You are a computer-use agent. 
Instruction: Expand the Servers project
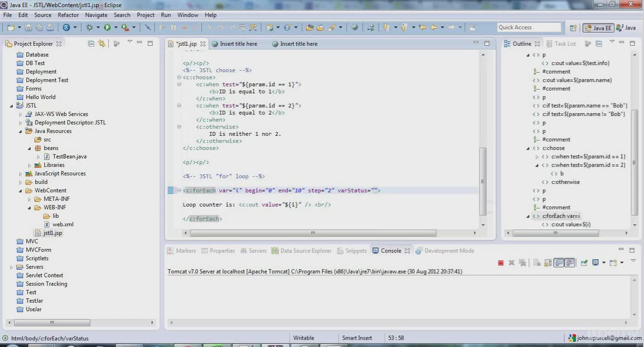(12, 267)
